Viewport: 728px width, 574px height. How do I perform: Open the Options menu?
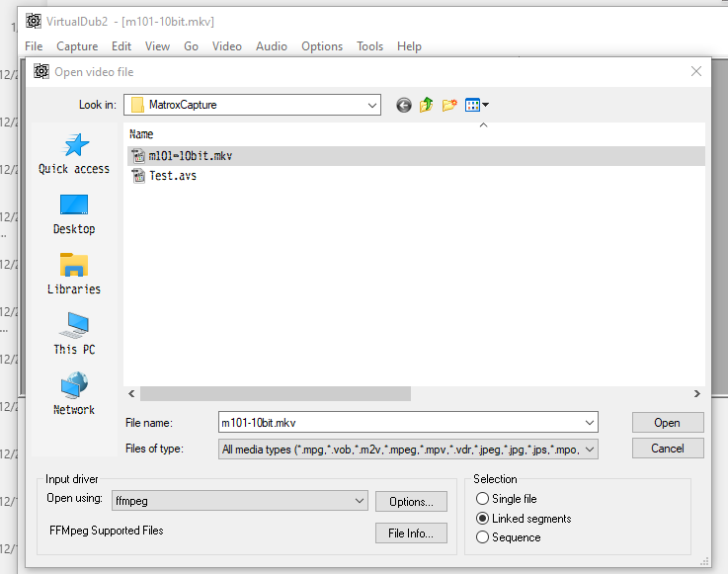(322, 46)
